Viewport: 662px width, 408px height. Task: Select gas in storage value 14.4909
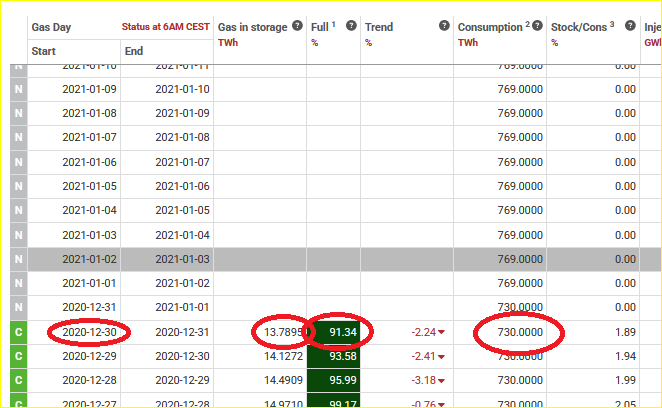pos(283,380)
